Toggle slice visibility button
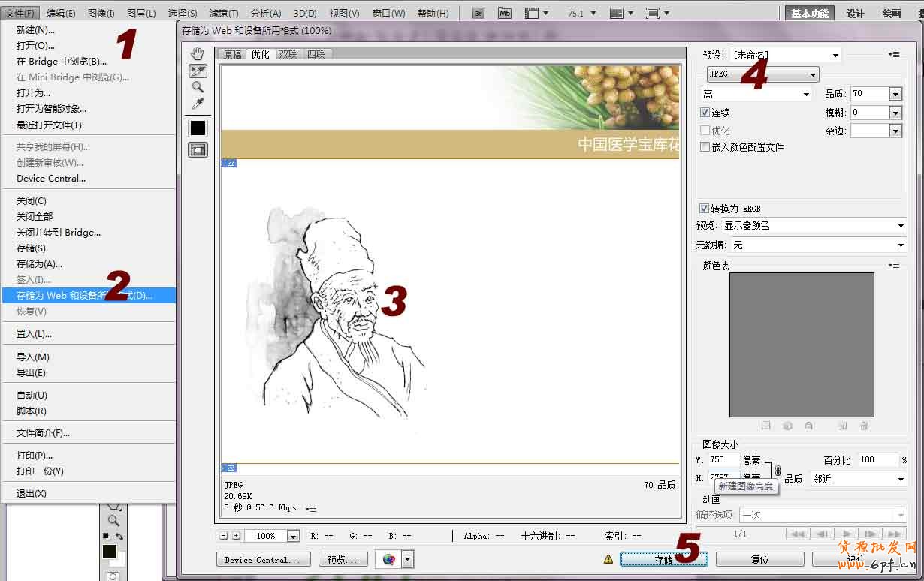 pos(198,149)
